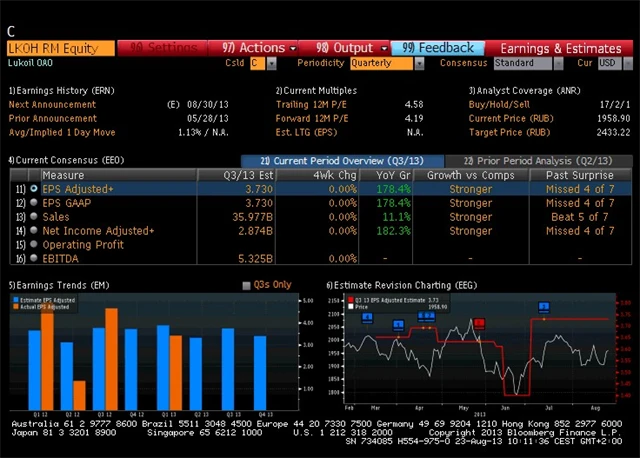This screenshot has width=640, height=458.
Task: Switch to Current Period Overview (Q3/13) tab
Action: click(x=342, y=161)
